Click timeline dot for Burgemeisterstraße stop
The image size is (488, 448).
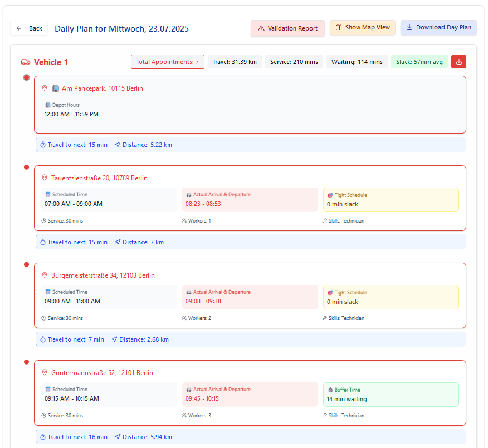point(26,264)
